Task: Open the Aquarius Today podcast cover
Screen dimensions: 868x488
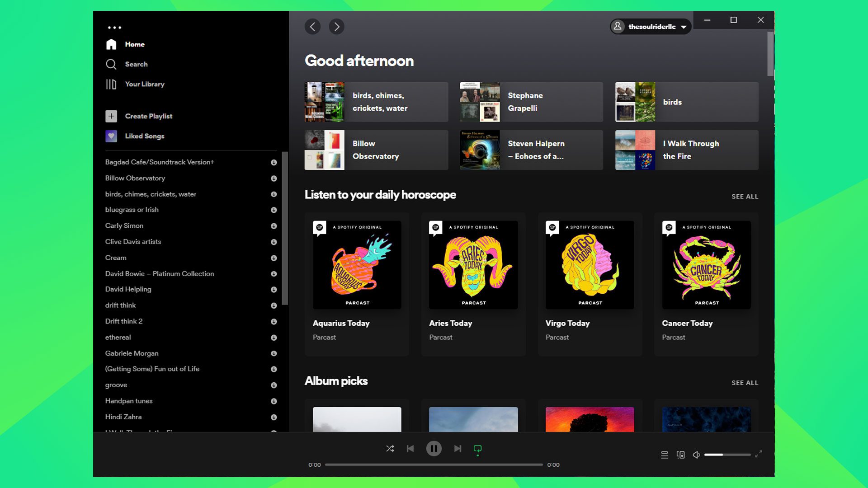Action: (x=357, y=265)
